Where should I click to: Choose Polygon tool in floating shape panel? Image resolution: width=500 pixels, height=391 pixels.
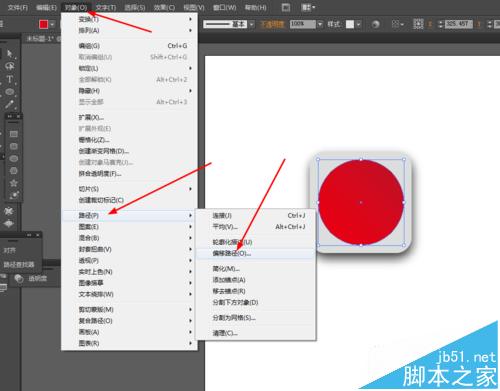pos(14,171)
